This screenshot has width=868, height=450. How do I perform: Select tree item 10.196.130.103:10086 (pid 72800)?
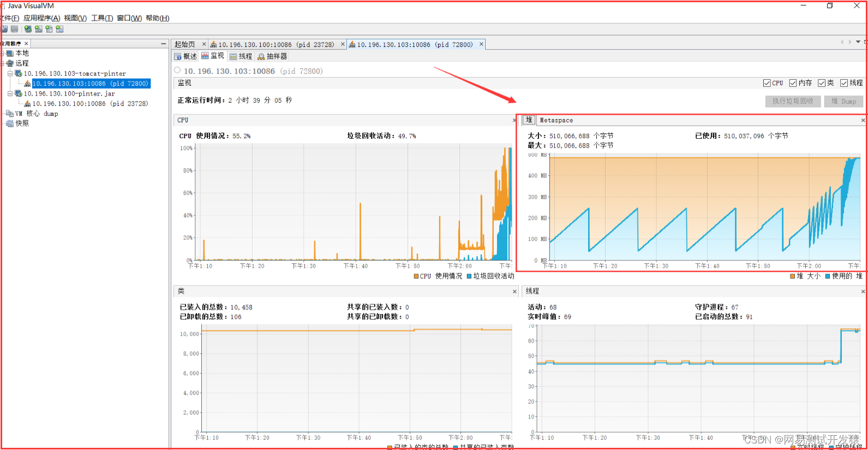(91, 84)
